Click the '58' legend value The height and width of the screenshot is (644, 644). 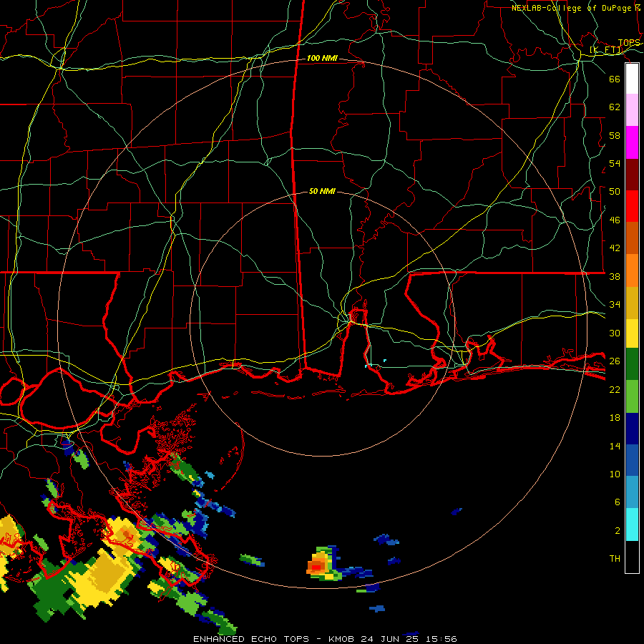(615, 135)
